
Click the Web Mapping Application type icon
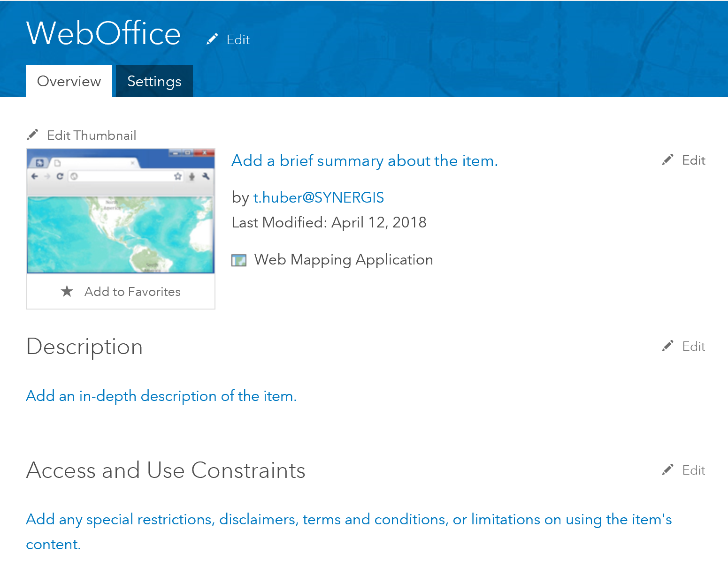239,260
